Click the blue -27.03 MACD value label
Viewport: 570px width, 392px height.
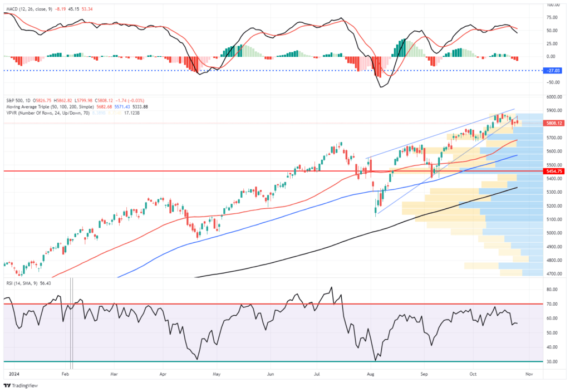pos(554,70)
